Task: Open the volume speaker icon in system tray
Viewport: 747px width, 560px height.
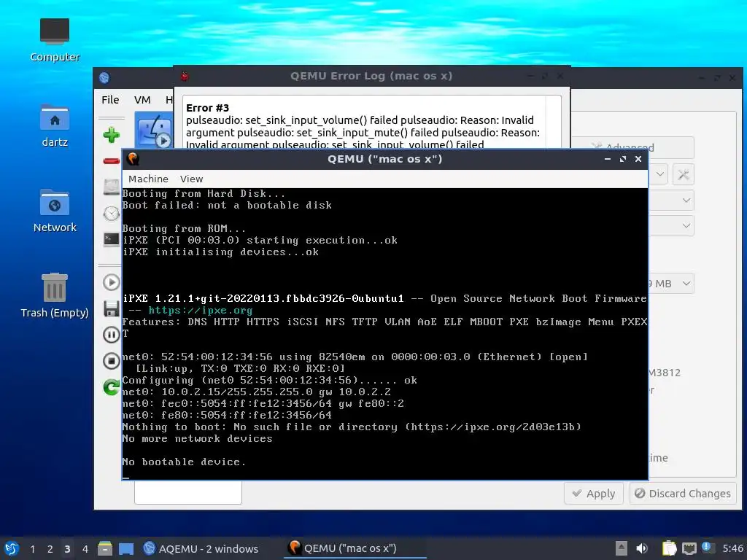Action: [642, 548]
